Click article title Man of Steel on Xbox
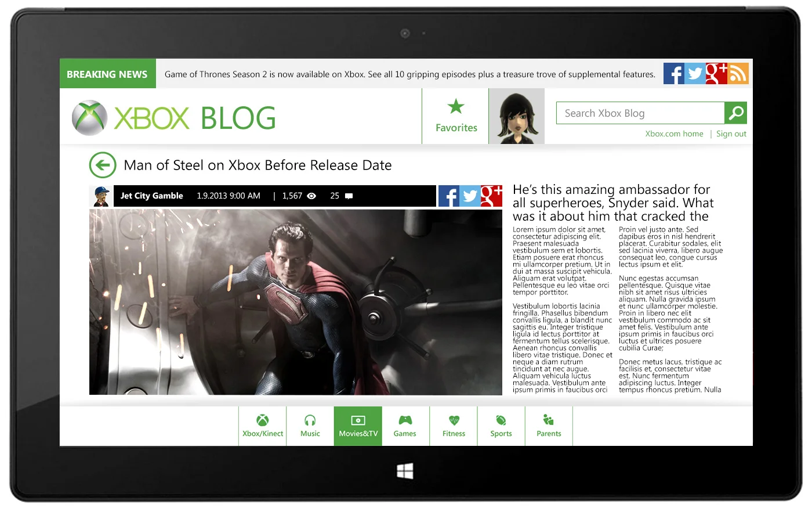812x508 pixels. 258,165
